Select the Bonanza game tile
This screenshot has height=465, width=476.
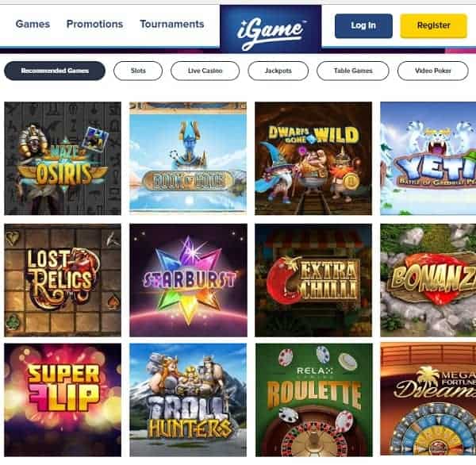point(428,280)
